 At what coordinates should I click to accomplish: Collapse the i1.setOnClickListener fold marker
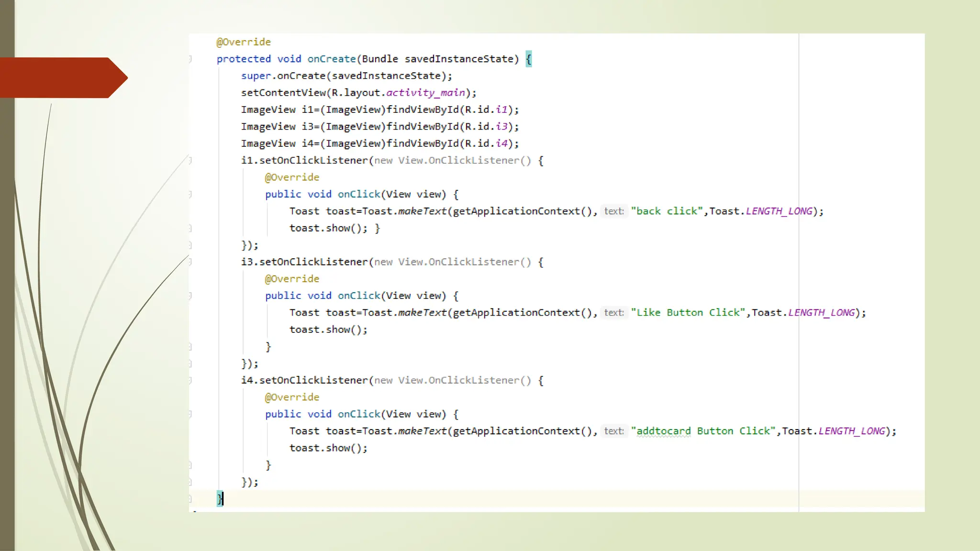point(190,160)
